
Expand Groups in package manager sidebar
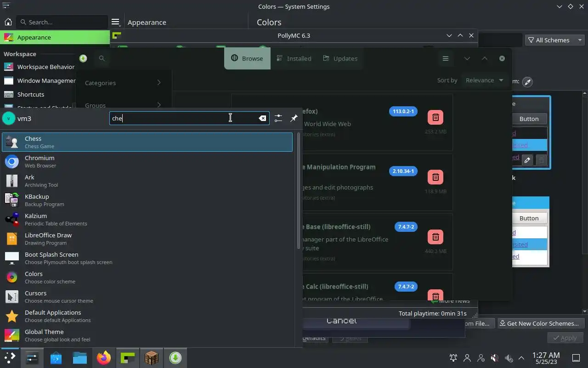[123, 105]
